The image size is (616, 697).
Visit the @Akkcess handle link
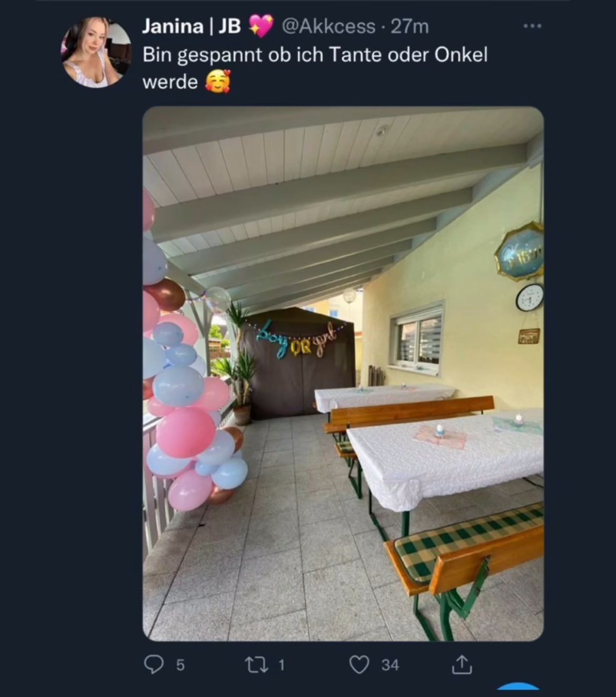click(329, 26)
